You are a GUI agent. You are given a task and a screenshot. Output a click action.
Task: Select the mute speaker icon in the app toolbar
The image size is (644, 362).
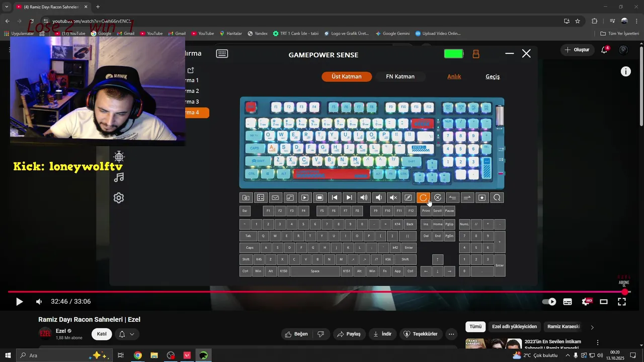[x=393, y=198]
